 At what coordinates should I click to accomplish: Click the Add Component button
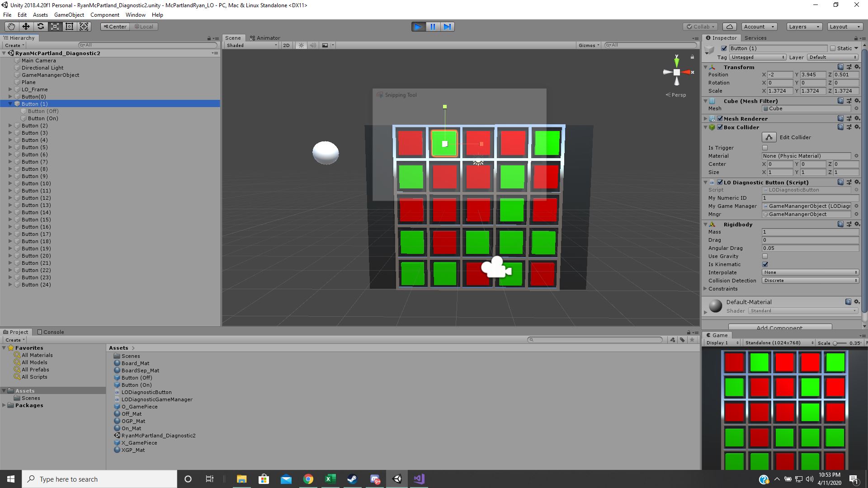coord(779,327)
